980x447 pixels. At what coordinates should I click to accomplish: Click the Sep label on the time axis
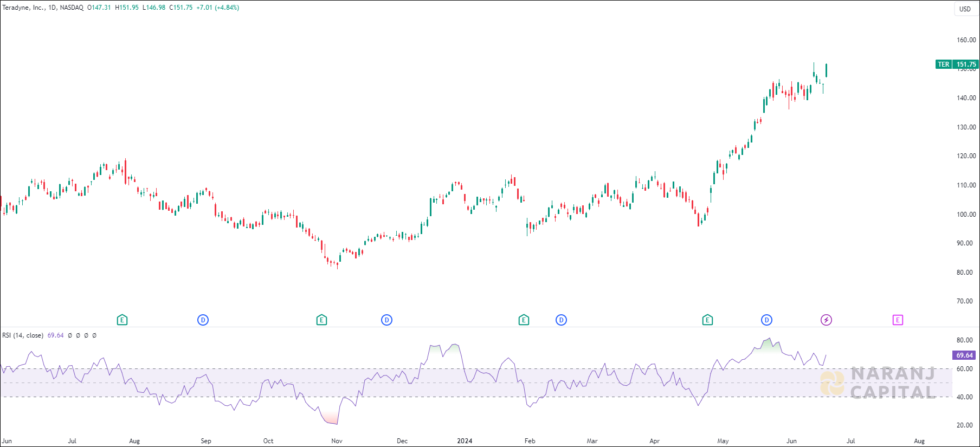[x=206, y=441]
